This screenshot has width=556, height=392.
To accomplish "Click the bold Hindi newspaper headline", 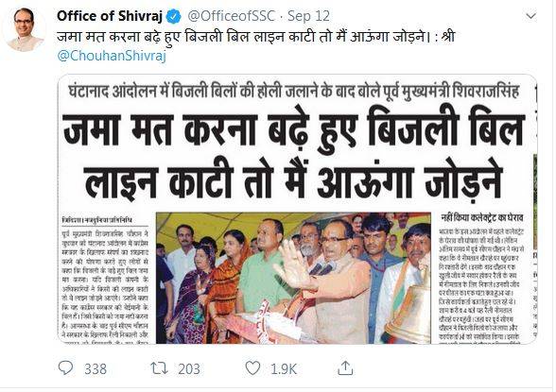I will [x=293, y=155].
